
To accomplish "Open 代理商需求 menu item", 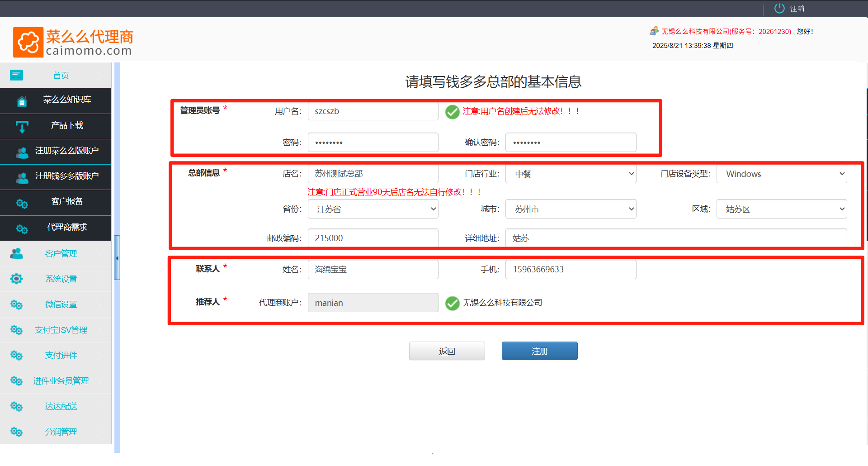I will click(x=56, y=228).
